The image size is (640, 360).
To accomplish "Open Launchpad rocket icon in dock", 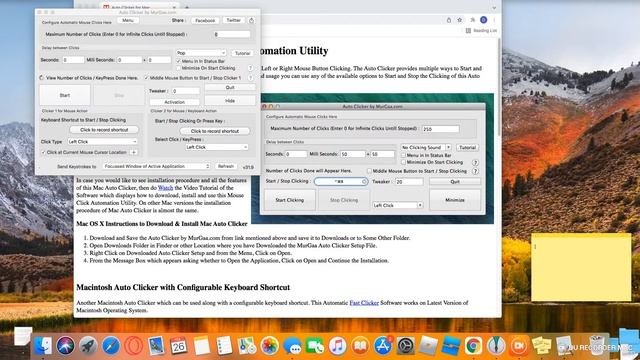I will point(88,346).
